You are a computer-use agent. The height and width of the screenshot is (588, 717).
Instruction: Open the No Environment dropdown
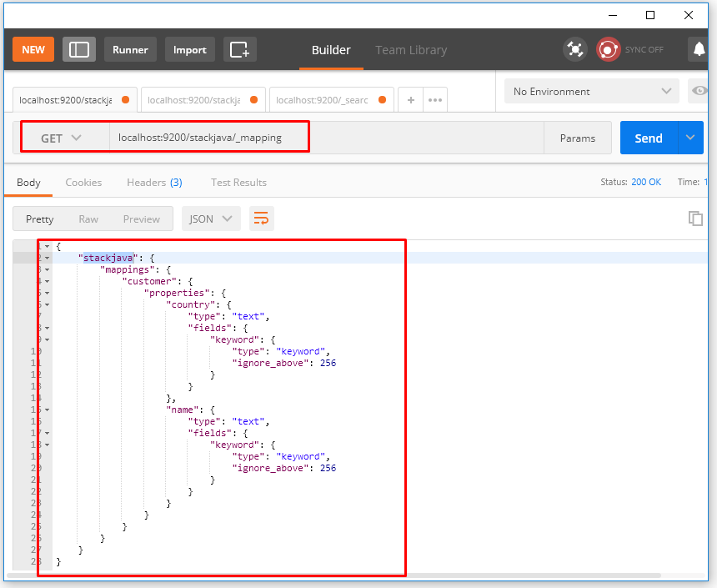click(591, 91)
